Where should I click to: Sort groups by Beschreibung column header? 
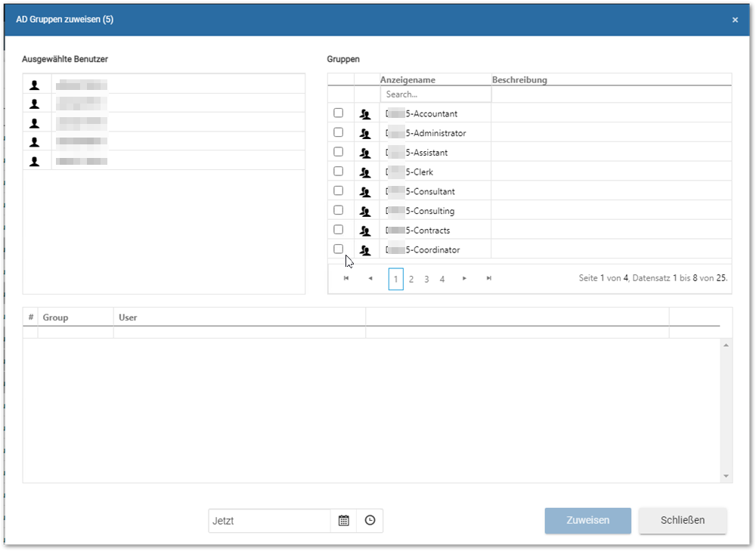[x=519, y=79]
